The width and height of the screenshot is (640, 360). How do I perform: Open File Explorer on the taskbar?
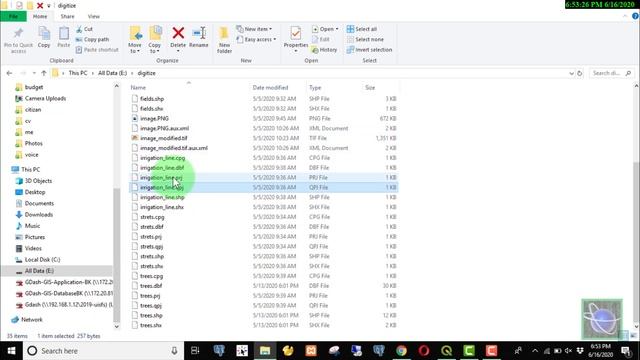click(x=265, y=351)
